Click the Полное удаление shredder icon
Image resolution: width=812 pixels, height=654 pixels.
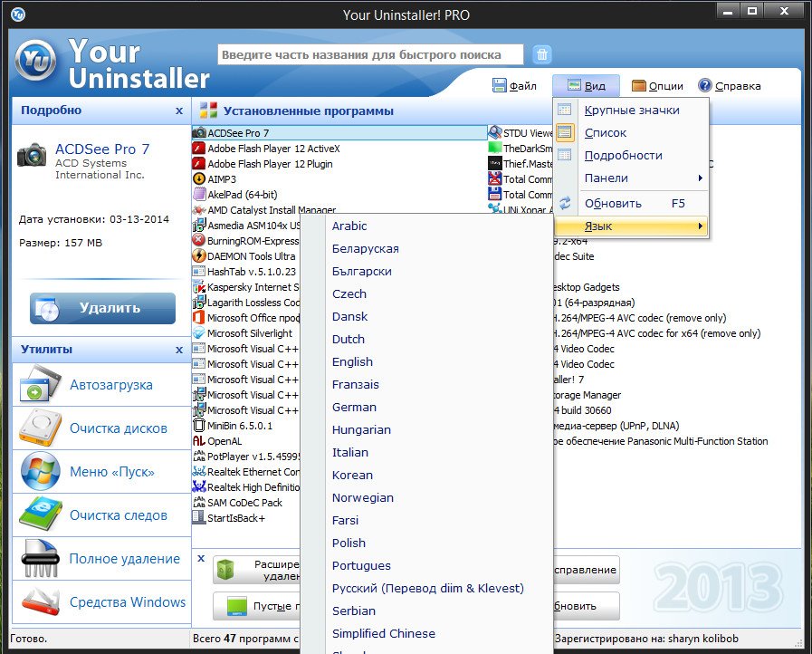pyautogui.click(x=40, y=558)
